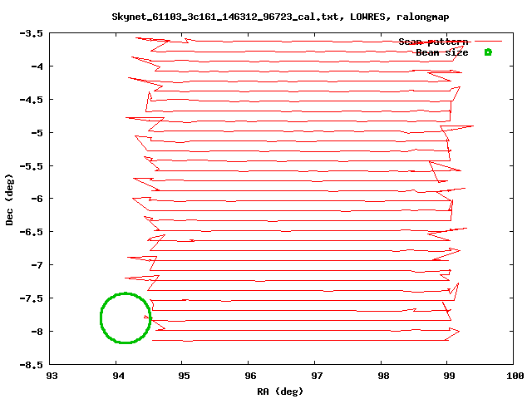Click the green Beam size legend marker
532x399 pixels.
[488, 52]
